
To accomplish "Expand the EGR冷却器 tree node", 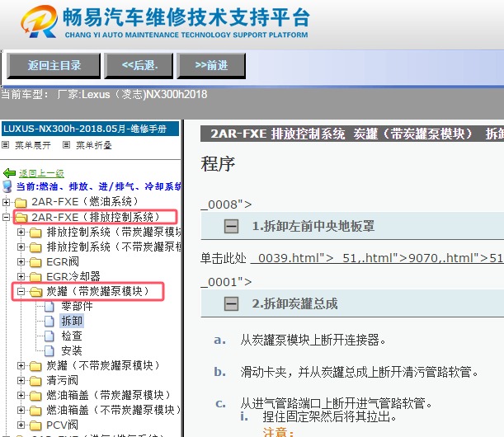I will click(x=21, y=277).
